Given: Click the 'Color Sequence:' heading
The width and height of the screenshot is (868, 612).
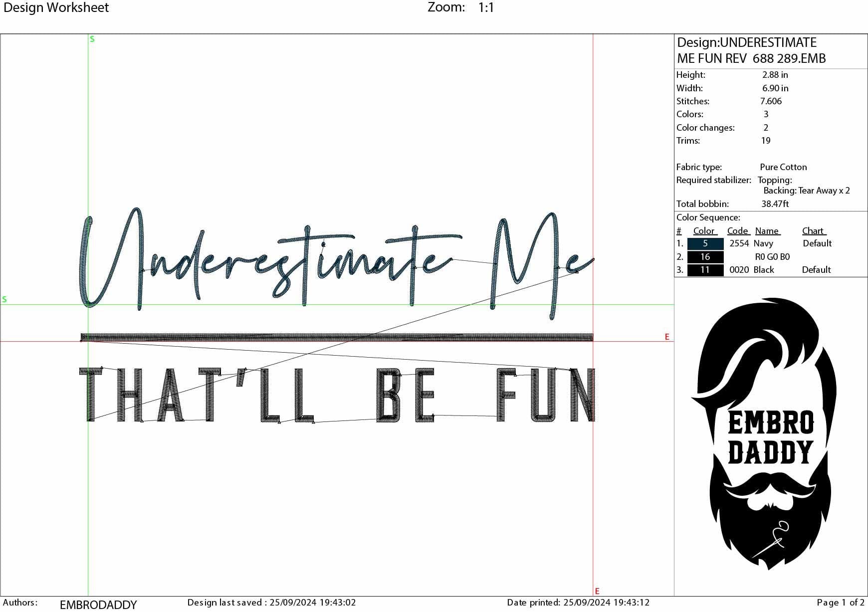Looking at the screenshot, I should [708, 217].
